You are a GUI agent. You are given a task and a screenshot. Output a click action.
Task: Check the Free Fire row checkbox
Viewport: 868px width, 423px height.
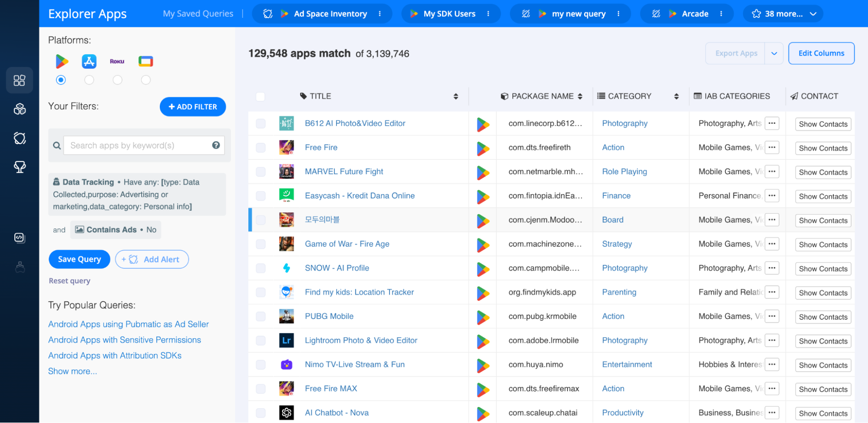[261, 148]
